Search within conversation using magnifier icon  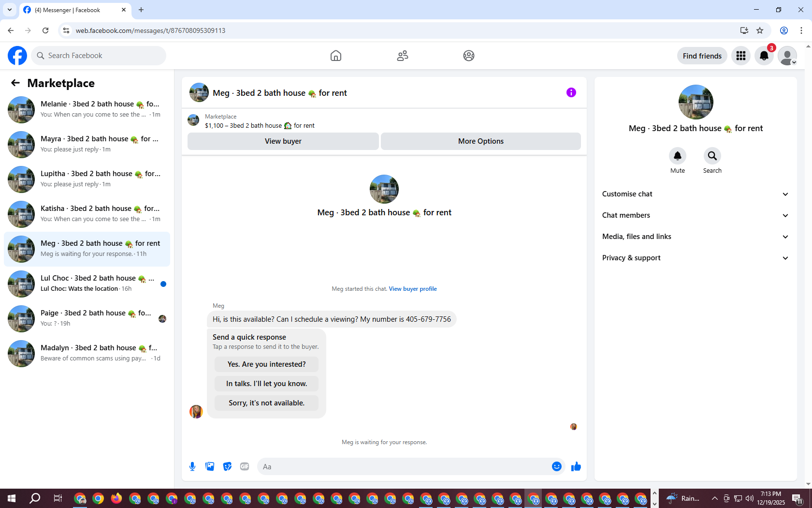click(712, 156)
